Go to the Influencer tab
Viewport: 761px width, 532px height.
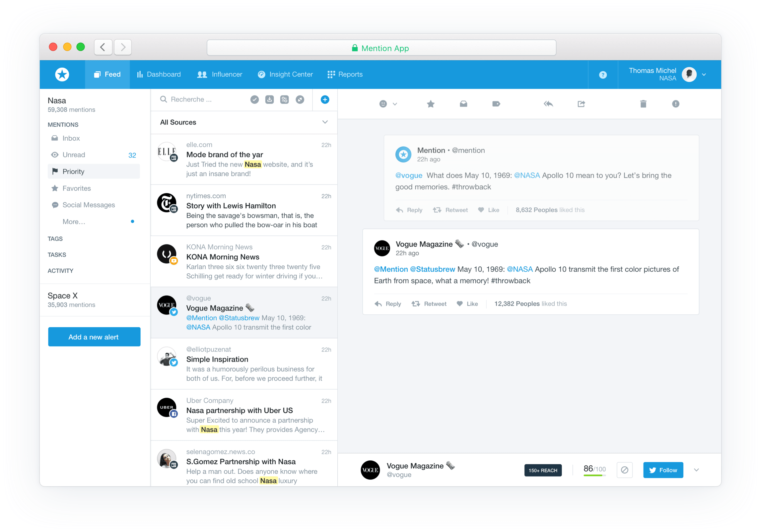click(219, 74)
